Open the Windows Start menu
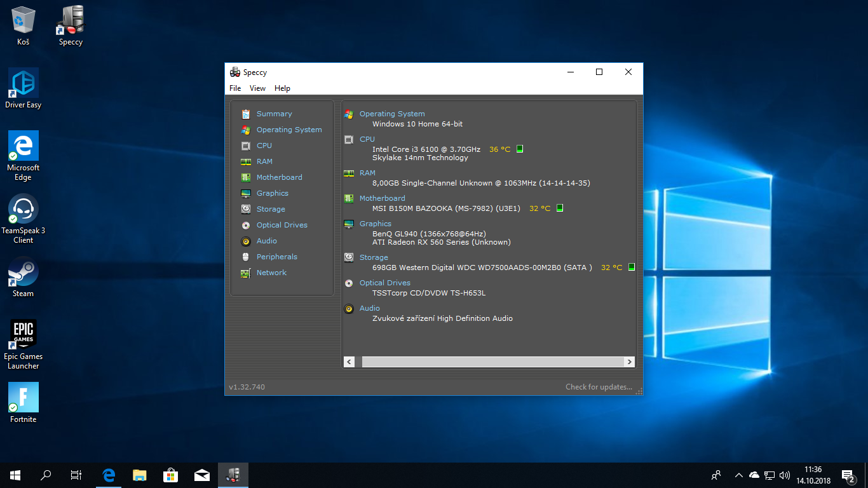This screenshot has width=868, height=488. pyautogui.click(x=15, y=475)
